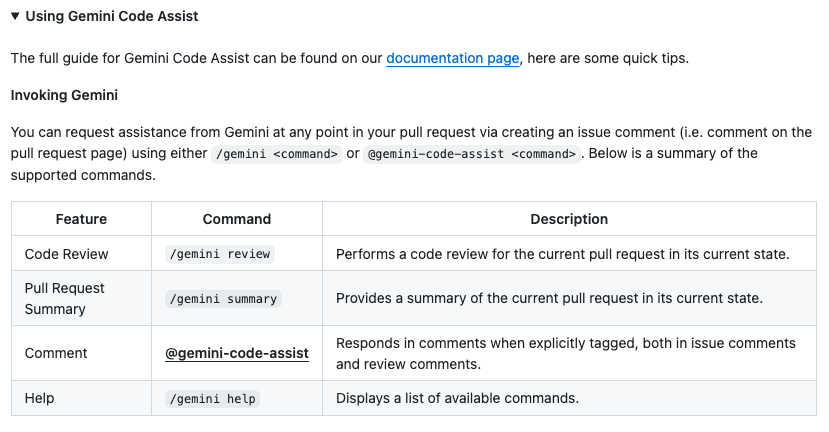This screenshot has height=432, width=829.
Task: Click the /gemini help command code
Action: (212, 398)
